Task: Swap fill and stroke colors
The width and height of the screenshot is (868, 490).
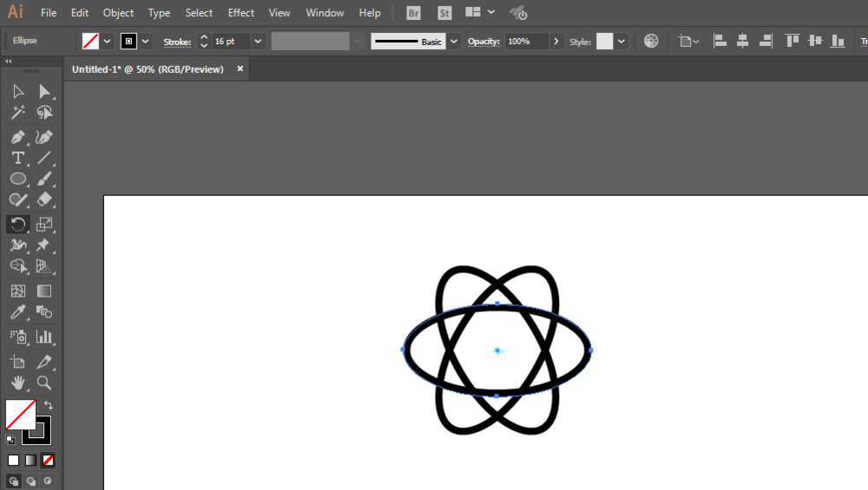Action: pyautogui.click(x=48, y=405)
